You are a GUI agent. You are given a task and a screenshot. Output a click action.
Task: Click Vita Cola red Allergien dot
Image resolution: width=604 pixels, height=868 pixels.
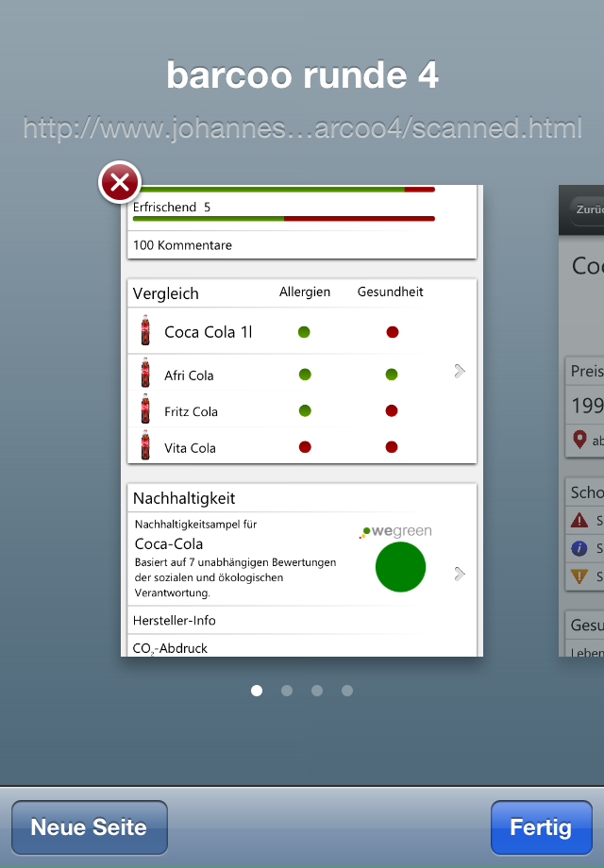click(x=305, y=446)
